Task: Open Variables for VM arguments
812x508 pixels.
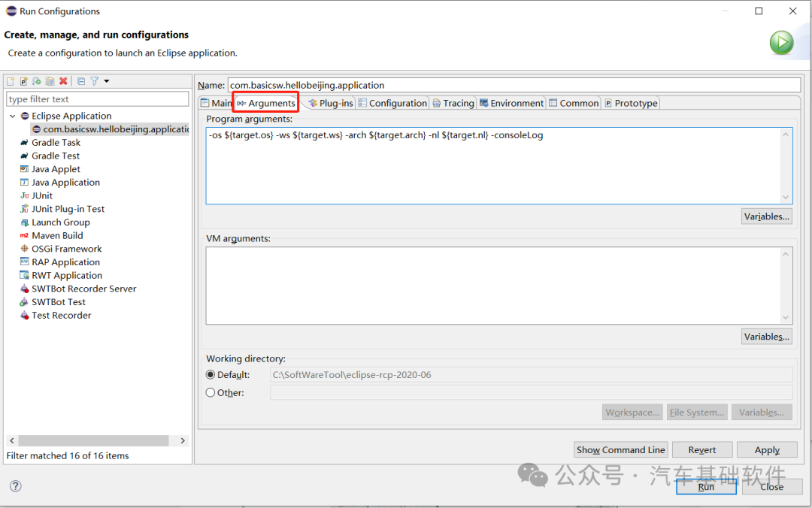Action: [x=766, y=337]
